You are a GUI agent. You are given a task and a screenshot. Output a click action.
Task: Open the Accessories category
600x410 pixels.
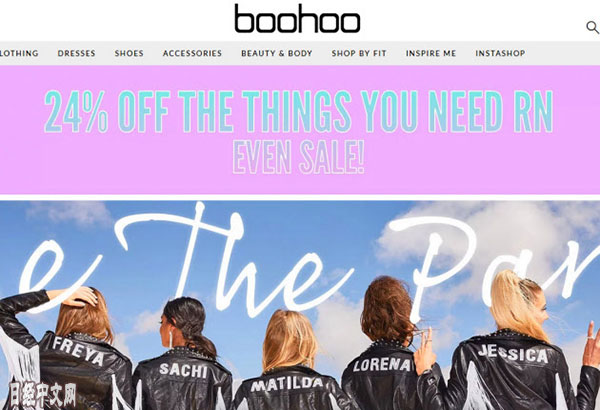[192, 53]
